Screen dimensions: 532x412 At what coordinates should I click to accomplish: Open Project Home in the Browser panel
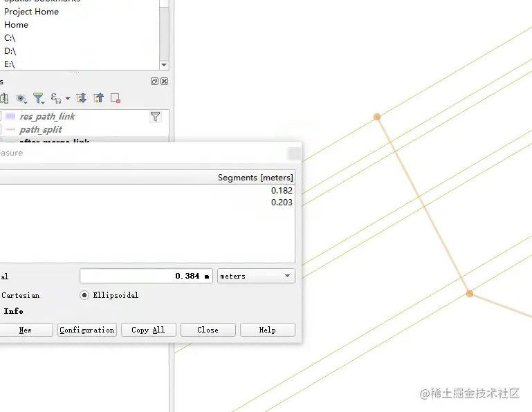click(31, 12)
